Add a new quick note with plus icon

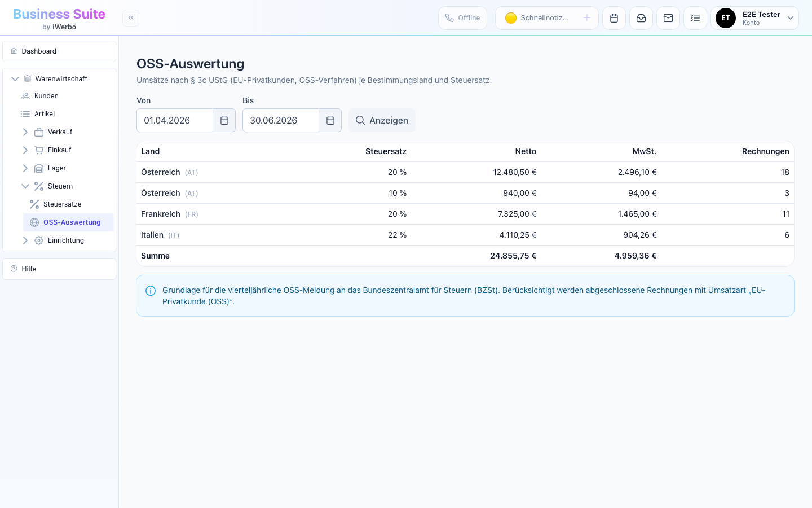587,18
